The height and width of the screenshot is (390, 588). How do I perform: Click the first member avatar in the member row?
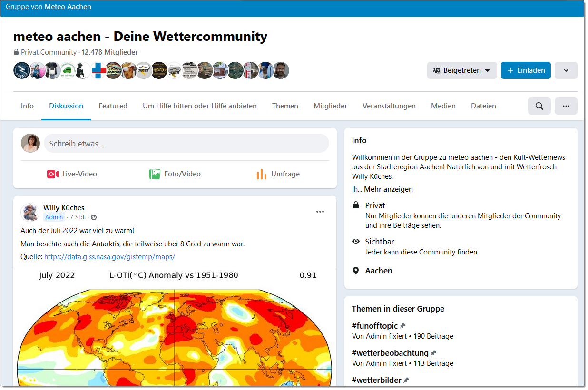point(21,70)
